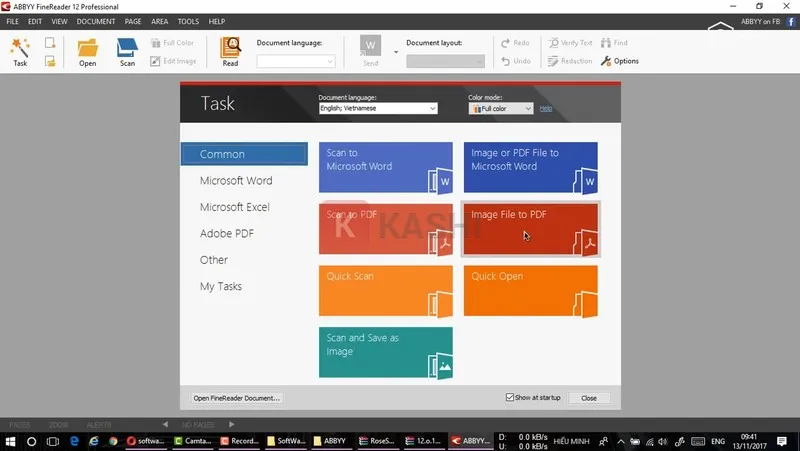Switch to the Camtasia taskbar button
Viewport: 800px width, 451px height.
point(192,441)
